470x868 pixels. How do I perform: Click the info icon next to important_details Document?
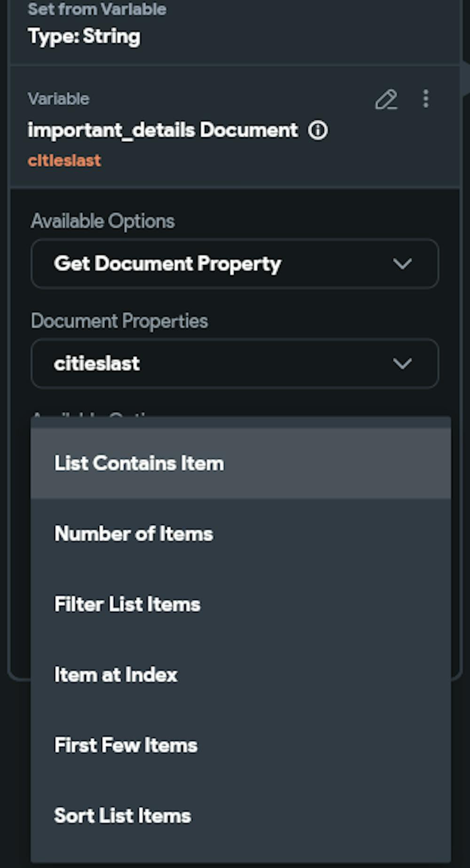(x=319, y=131)
